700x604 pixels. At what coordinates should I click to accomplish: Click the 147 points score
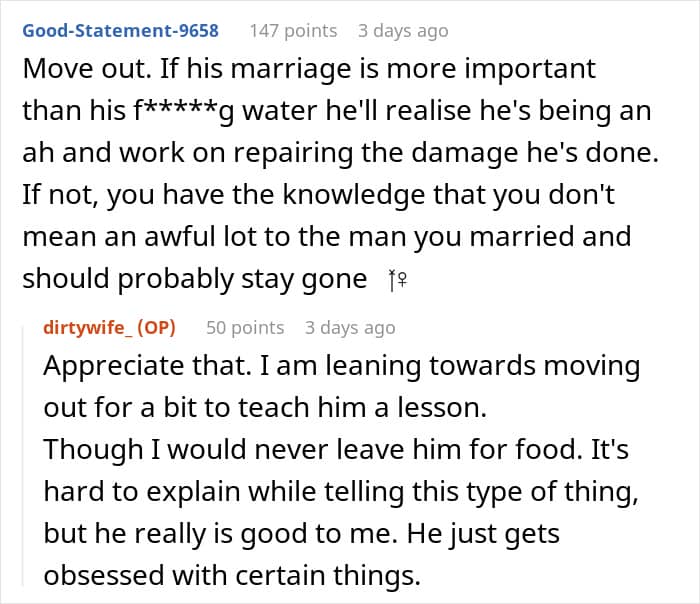tap(293, 31)
